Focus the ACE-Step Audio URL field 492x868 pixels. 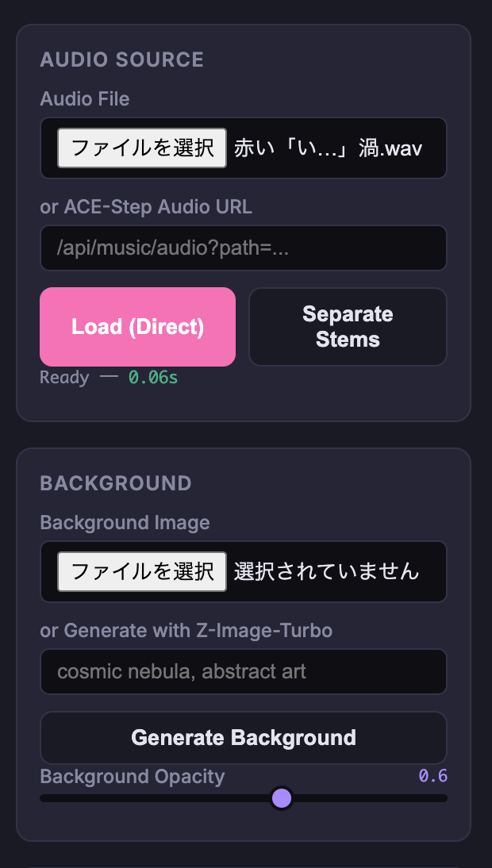coord(243,248)
